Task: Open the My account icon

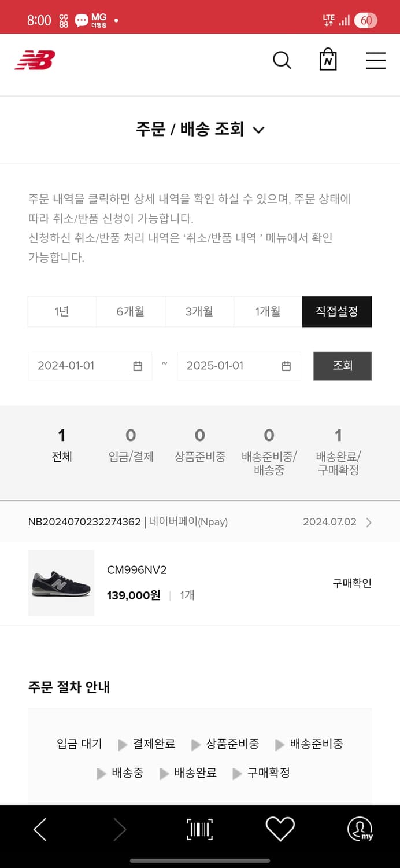Action: coord(359,829)
